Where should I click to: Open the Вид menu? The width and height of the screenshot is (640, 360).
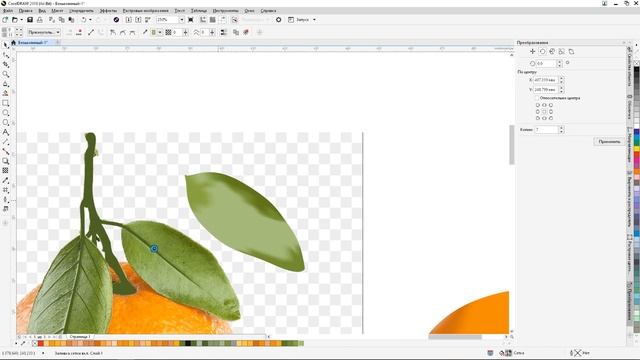point(42,11)
